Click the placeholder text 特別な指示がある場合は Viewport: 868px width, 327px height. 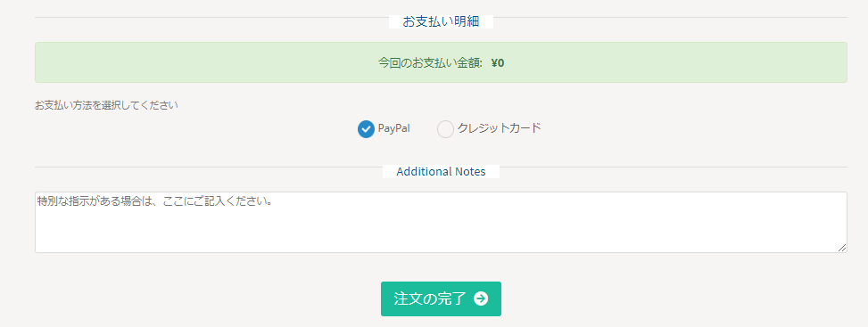(x=89, y=200)
